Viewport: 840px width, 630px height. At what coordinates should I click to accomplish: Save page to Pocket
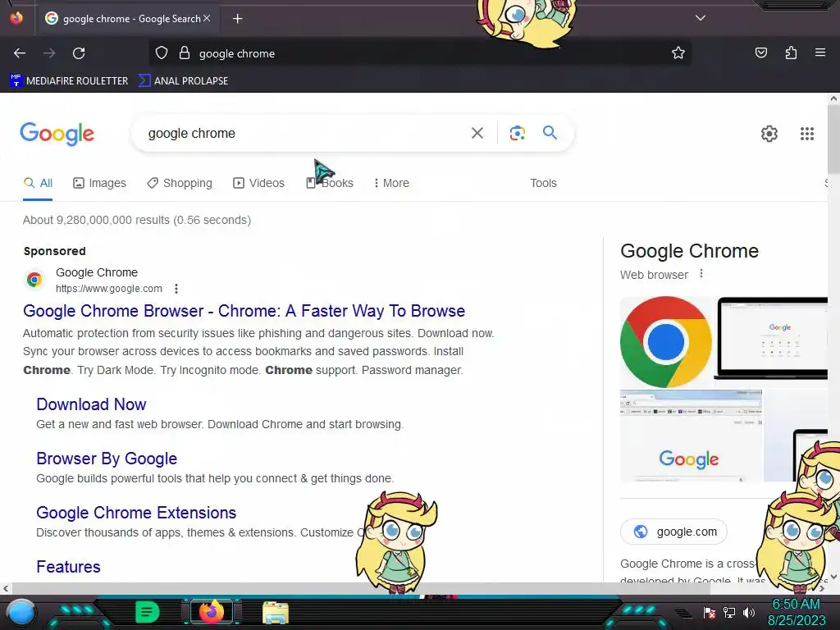tap(760, 53)
